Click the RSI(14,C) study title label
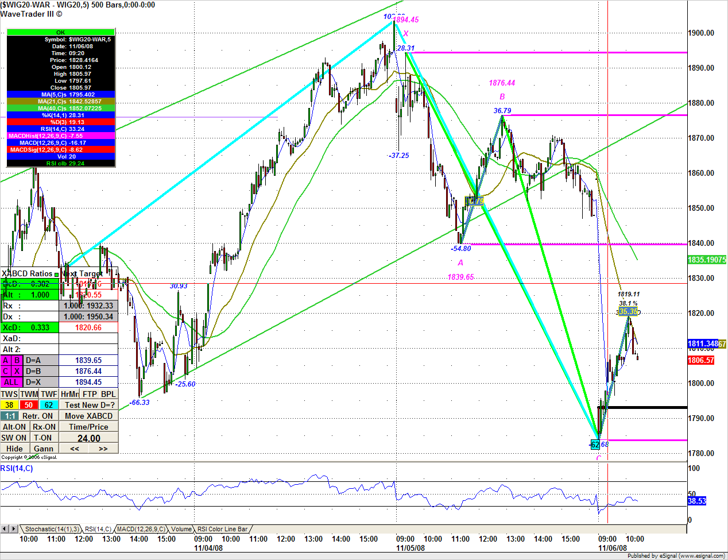The height and width of the screenshot is (560, 728). tap(17, 468)
